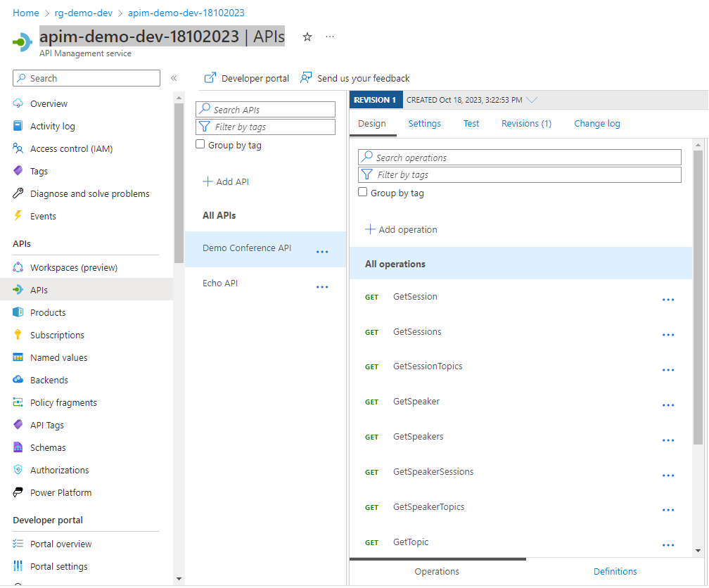Select Products in the left navigation
The height and width of the screenshot is (588, 709).
coord(46,312)
